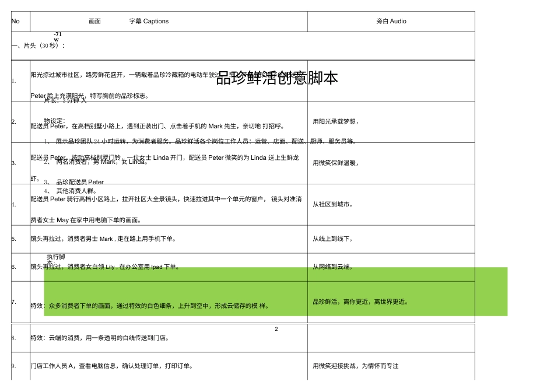The height and width of the screenshot is (392, 554).
Task: Click row 2 caption about Mark 先生
Action: coord(157,126)
